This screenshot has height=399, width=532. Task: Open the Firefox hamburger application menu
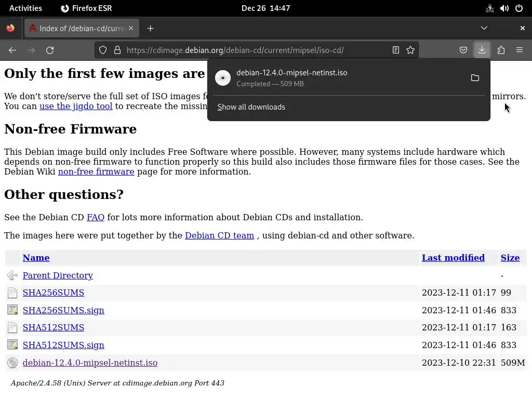(x=520, y=50)
